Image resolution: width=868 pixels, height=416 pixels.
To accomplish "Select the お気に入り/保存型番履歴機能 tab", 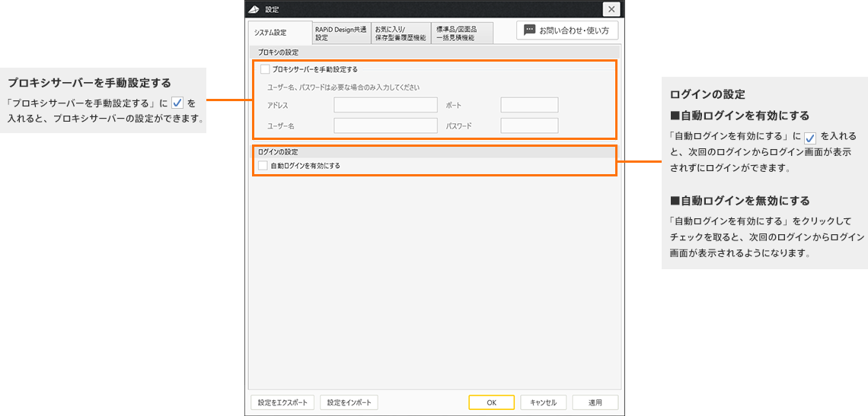I will (x=400, y=33).
